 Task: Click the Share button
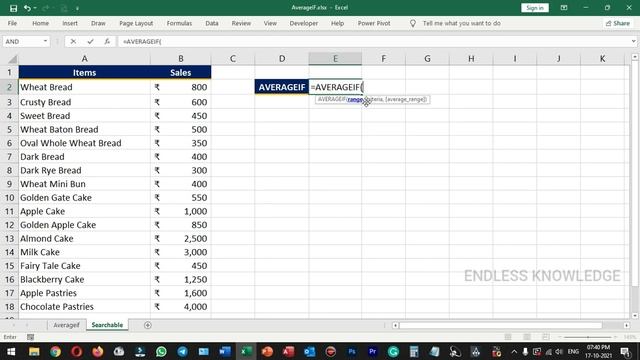(x=618, y=23)
